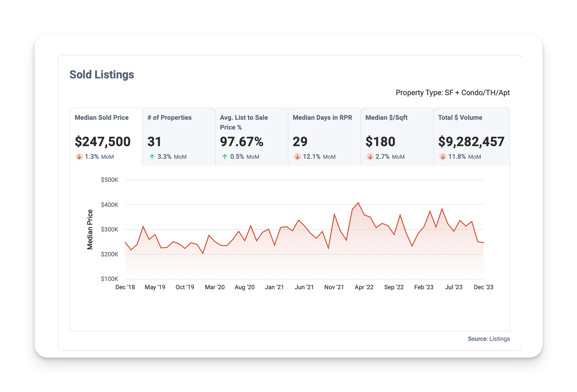Click the May '19 x-axis label

coord(155,287)
